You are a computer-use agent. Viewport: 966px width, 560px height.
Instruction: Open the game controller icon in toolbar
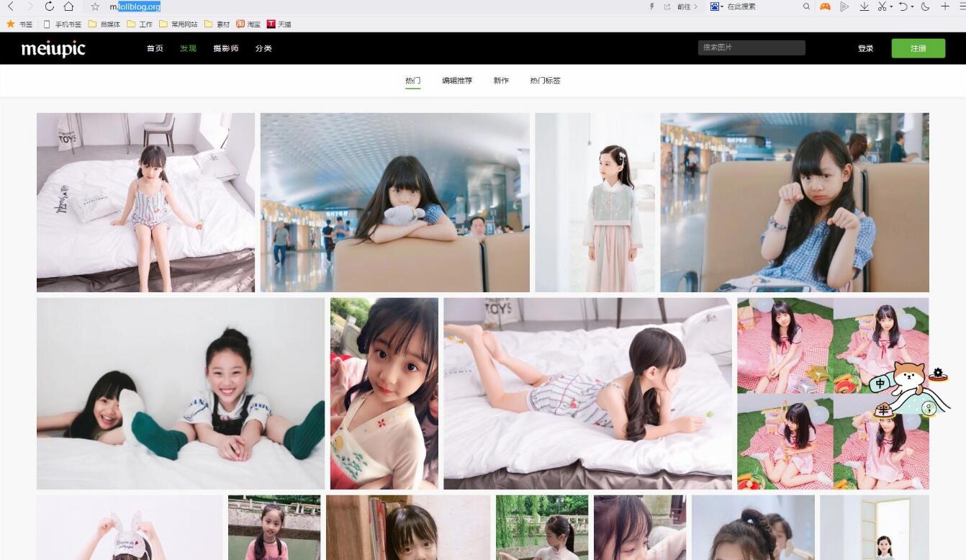pos(826,6)
